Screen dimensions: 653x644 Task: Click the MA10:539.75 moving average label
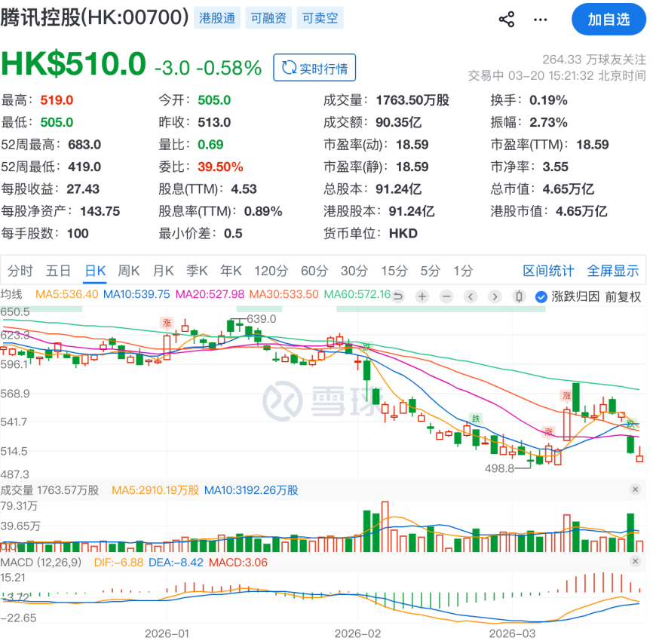(x=136, y=294)
